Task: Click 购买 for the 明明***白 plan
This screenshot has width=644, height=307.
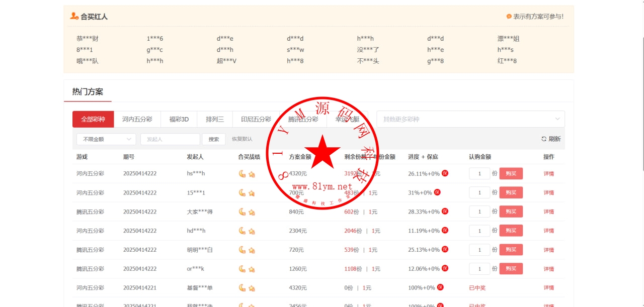Action: (511, 250)
